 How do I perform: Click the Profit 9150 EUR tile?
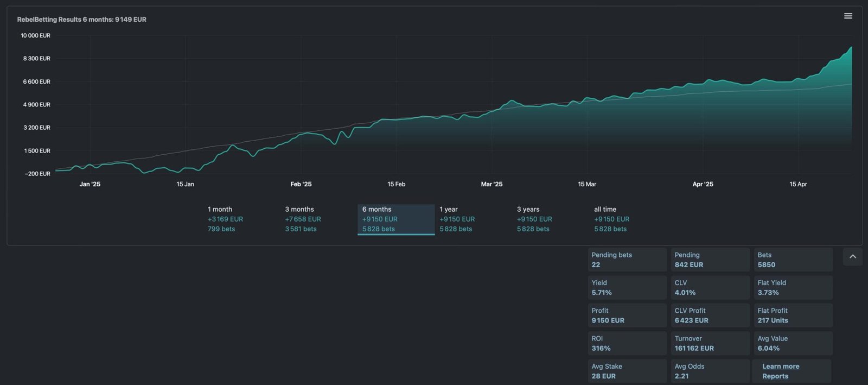click(x=627, y=315)
